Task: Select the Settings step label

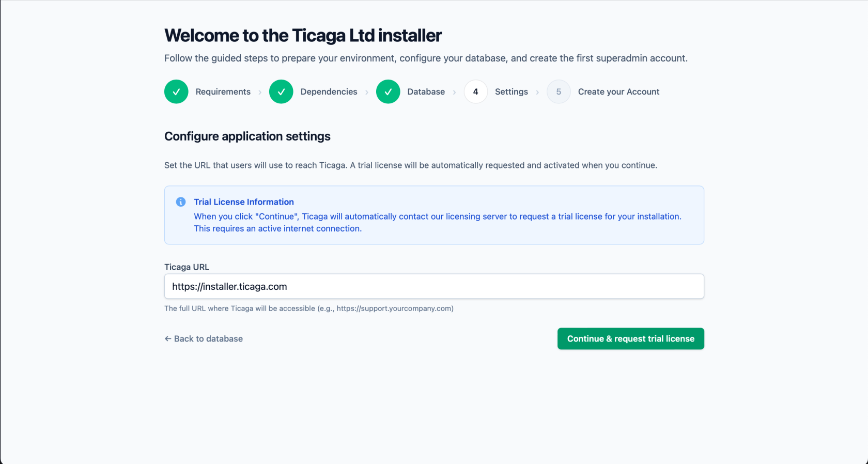Action: (x=511, y=92)
